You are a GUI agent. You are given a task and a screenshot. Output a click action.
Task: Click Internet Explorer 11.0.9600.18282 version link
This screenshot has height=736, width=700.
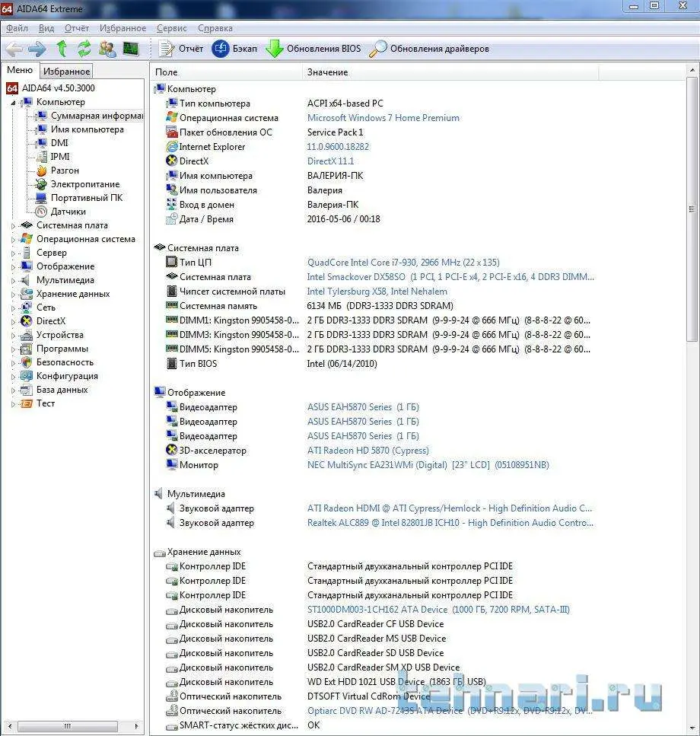pyautogui.click(x=338, y=147)
